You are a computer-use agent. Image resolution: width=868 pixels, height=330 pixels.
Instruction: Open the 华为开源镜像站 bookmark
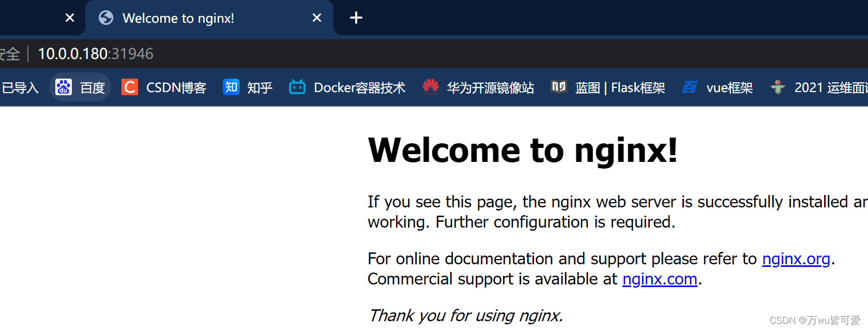478,87
